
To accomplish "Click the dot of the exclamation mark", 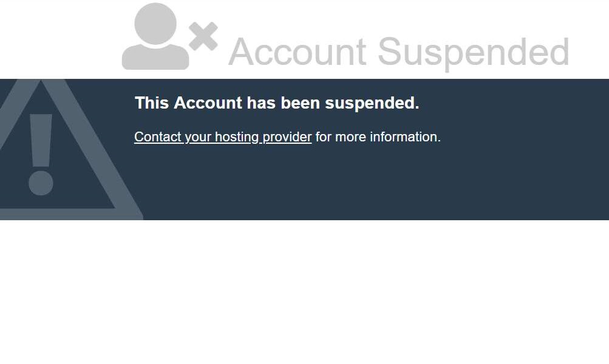I will (x=41, y=183).
